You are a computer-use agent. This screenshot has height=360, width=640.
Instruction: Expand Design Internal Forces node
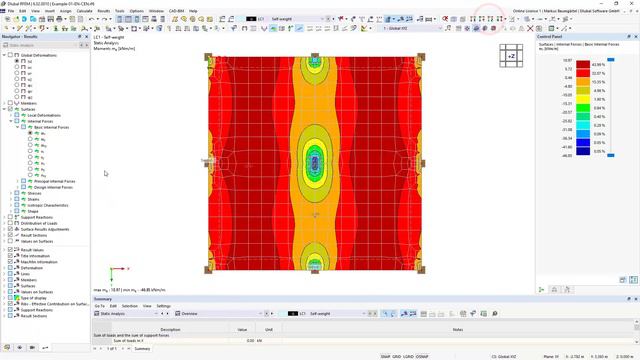point(18,187)
